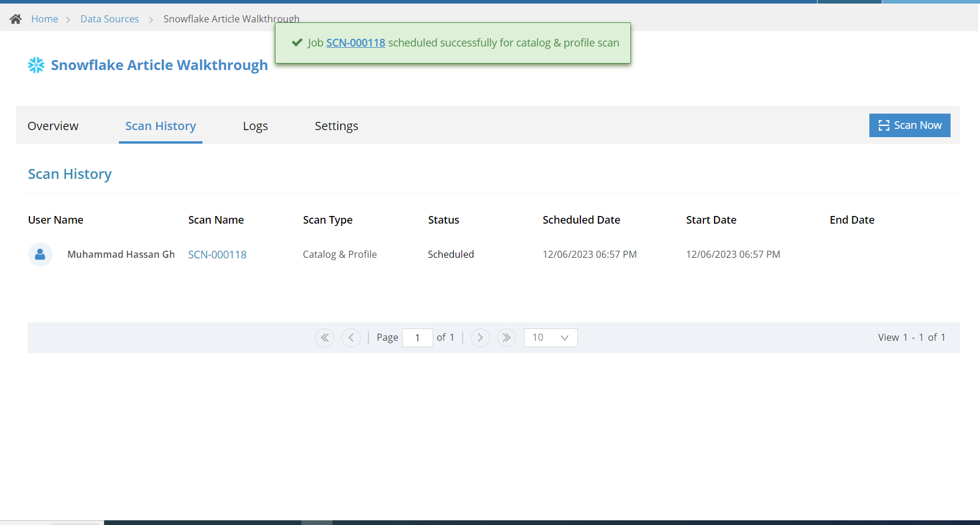Go to last page with double-right arrow
980x525 pixels.
point(507,338)
